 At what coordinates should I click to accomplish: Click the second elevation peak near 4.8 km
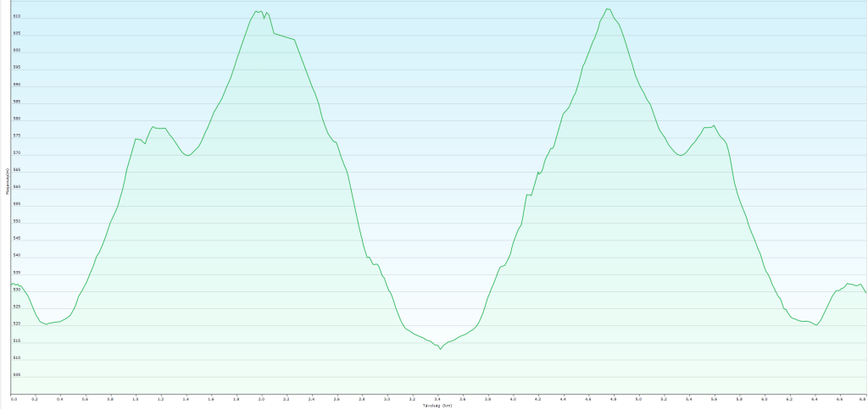tap(607, 8)
